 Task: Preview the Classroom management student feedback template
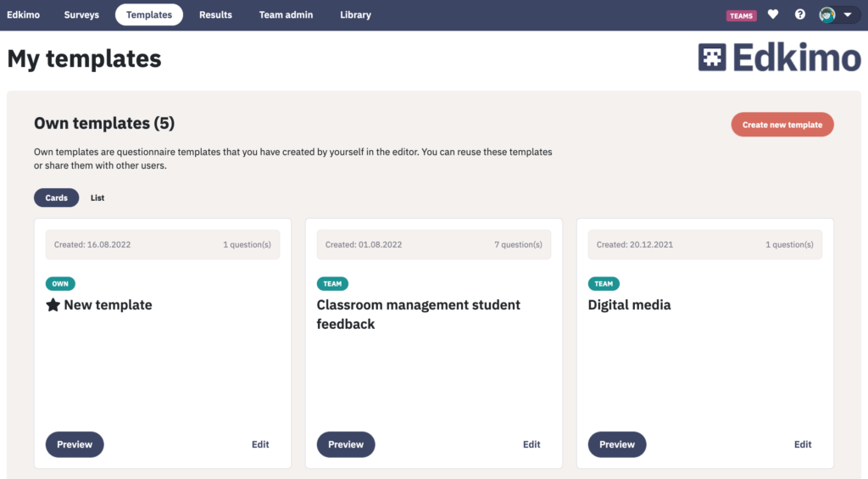click(346, 444)
